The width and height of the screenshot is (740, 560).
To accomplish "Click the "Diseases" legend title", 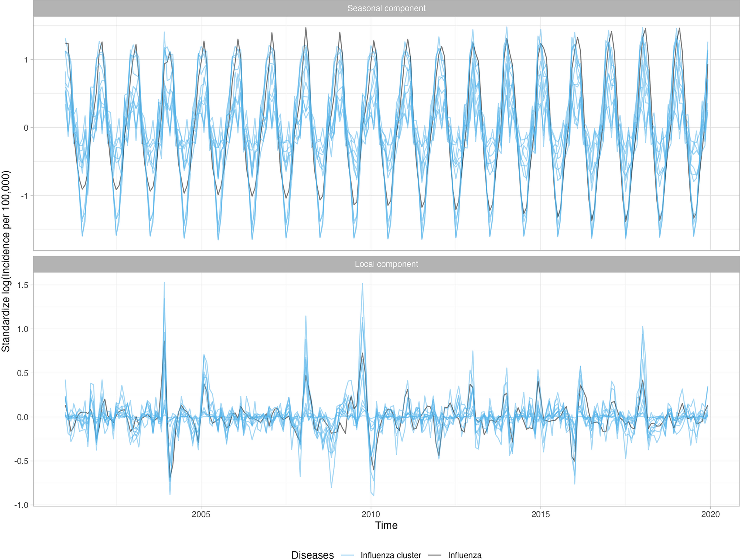I will [313, 555].
